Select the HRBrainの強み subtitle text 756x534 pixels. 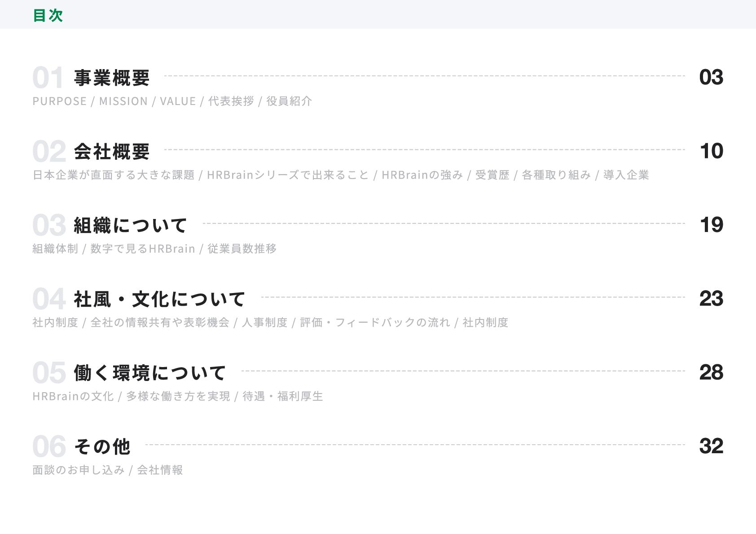click(x=422, y=175)
